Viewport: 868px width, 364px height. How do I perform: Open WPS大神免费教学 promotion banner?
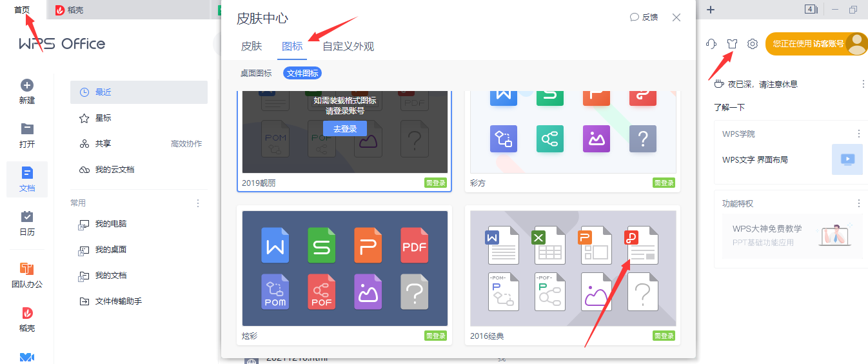click(793, 236)
